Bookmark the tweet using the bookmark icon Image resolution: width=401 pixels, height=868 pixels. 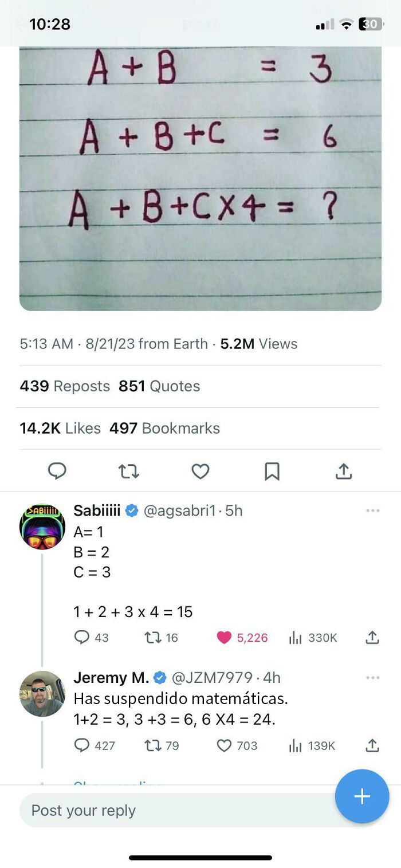point(273,471)
